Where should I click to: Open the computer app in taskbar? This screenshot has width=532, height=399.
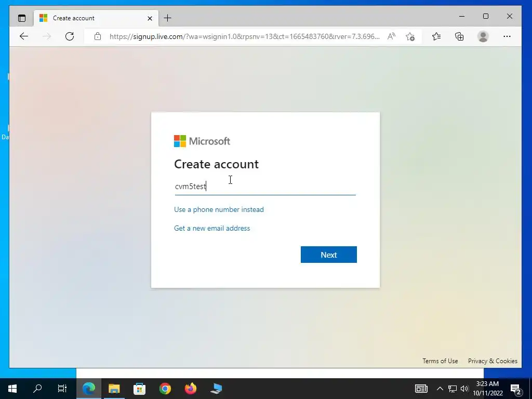pos(216,389)
